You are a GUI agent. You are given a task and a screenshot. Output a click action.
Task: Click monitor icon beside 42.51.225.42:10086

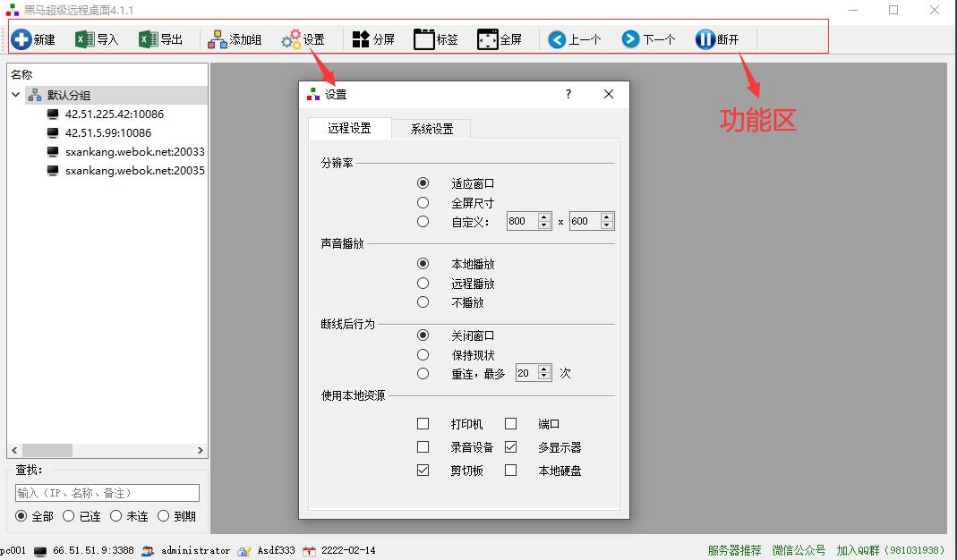pos(53,115)
